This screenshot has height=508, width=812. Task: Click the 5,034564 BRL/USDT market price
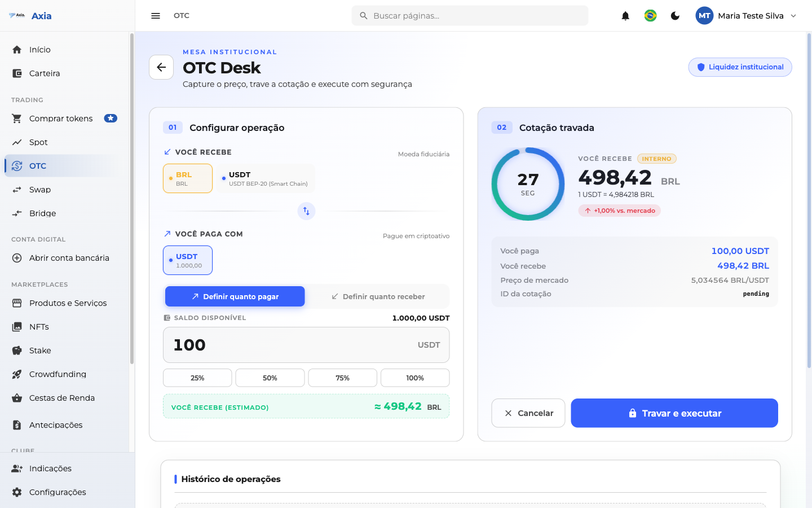pos(730,281)
